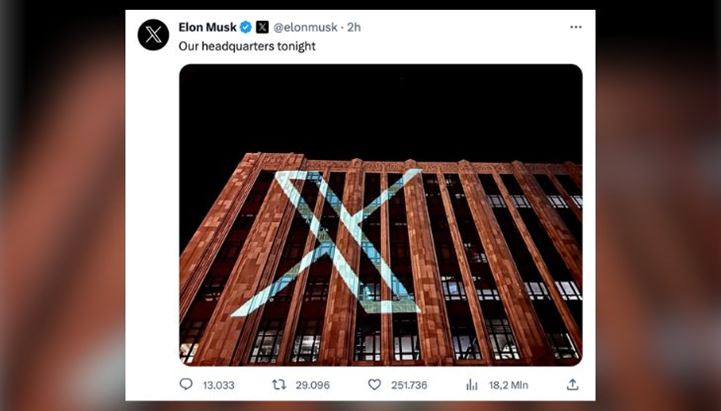Click the 2h post timestamp
The image size is (721, 411).
(x=354, y=27)
